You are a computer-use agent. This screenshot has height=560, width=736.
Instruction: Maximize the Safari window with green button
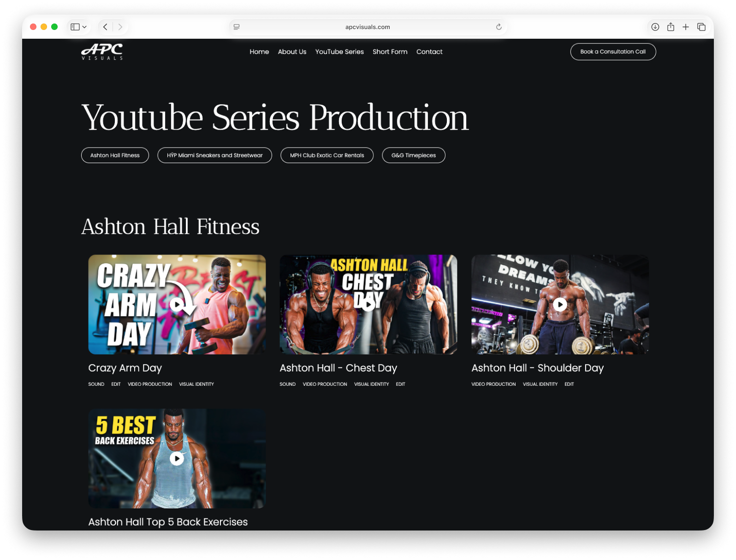[54, 27]
